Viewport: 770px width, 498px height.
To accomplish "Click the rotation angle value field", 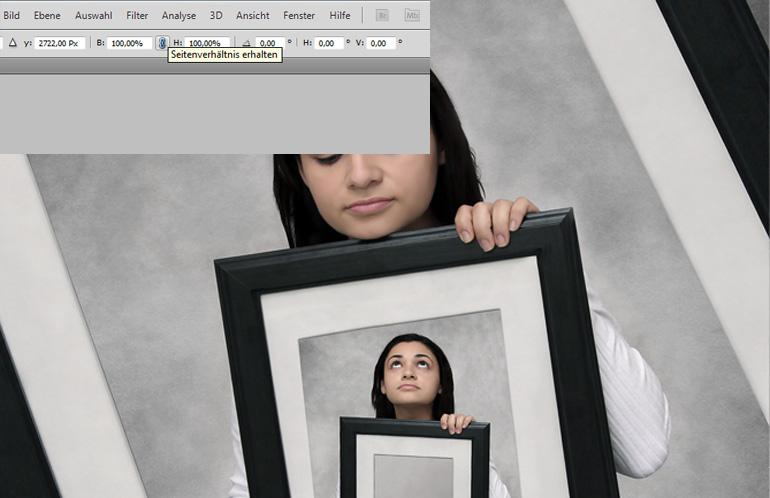I will click(x=270, y=43).
